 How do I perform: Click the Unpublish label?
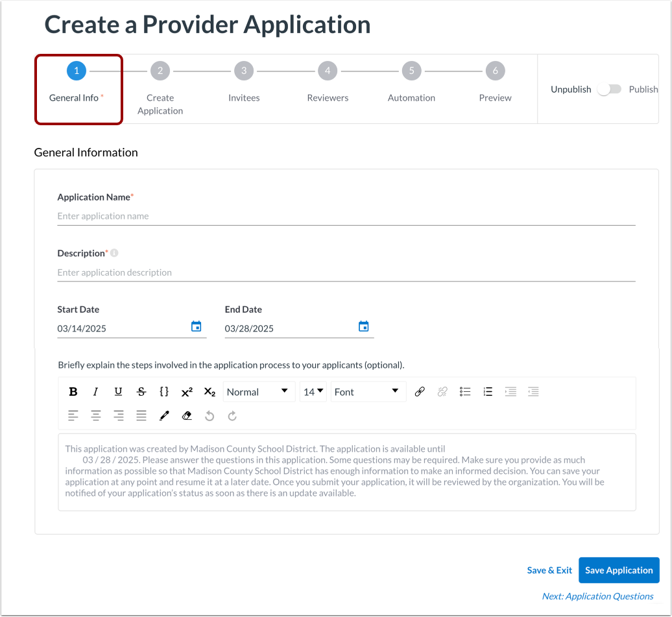coord(571,89)
